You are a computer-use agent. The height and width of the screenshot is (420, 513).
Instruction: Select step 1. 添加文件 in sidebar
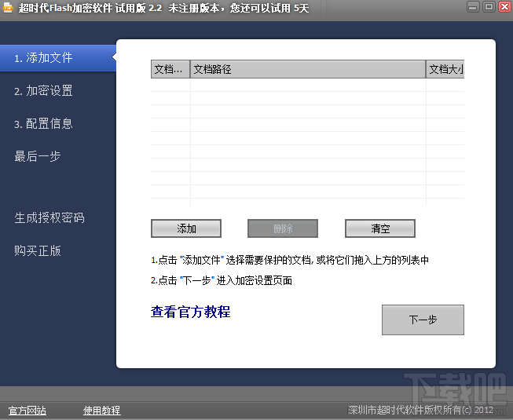point(58,58)
